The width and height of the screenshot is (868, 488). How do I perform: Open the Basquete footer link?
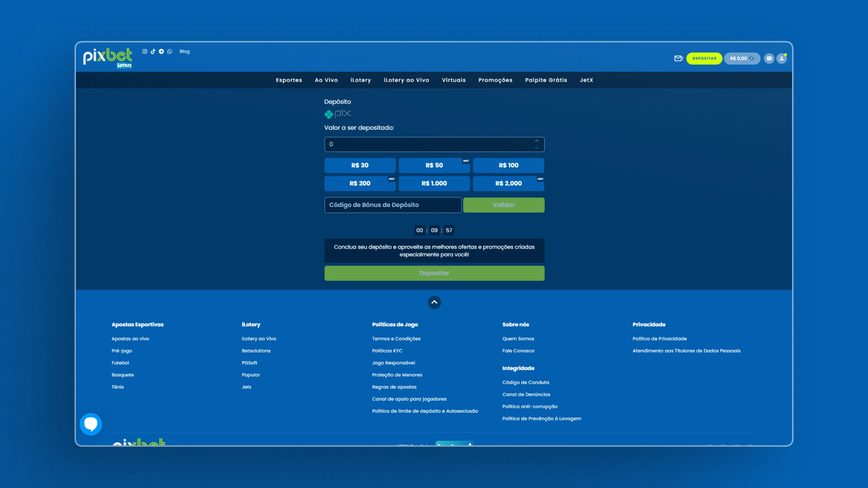pos(123,375)
